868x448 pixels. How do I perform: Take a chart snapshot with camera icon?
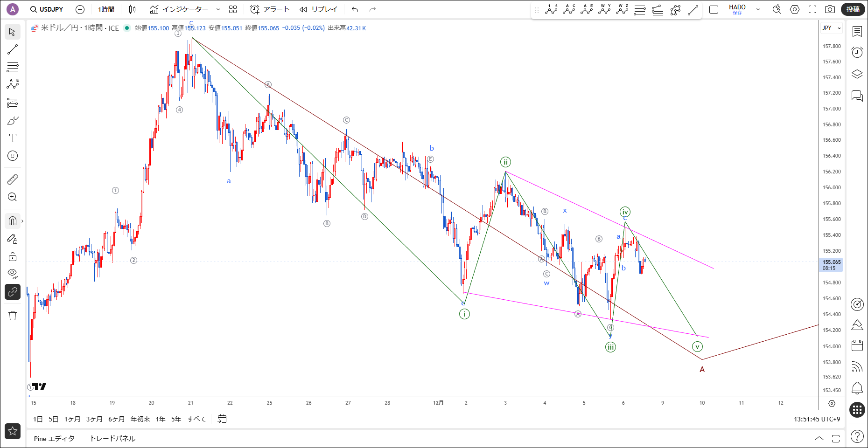(x=830, y=9)
